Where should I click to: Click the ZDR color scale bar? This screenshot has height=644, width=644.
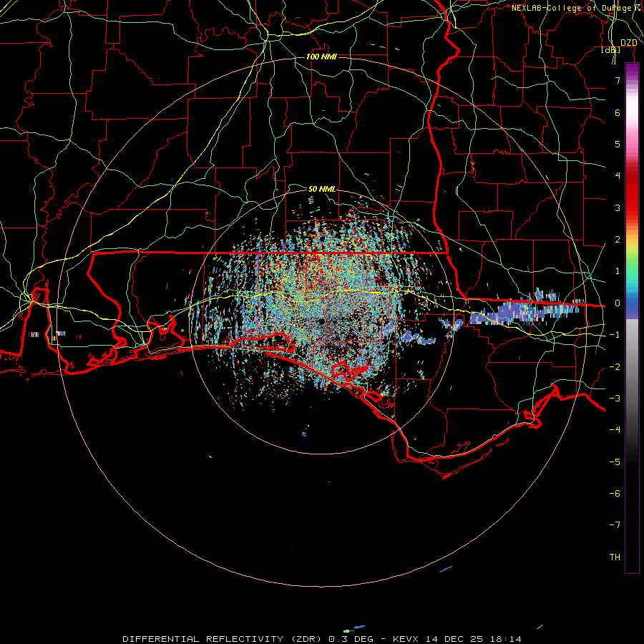coord(632,318)
